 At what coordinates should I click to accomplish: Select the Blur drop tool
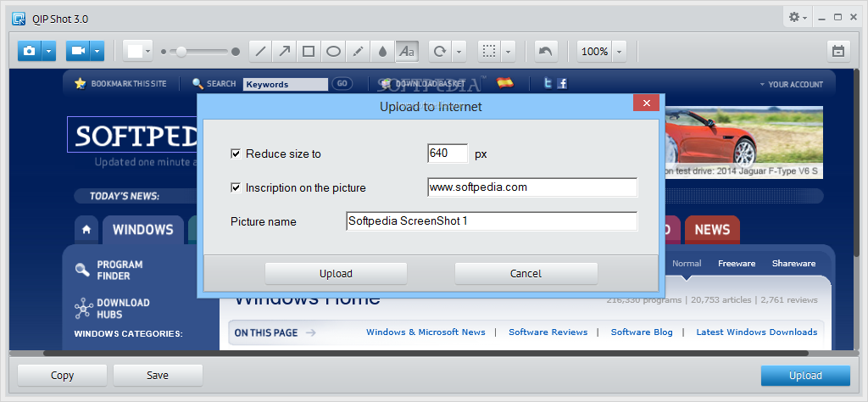pos(382,51)
